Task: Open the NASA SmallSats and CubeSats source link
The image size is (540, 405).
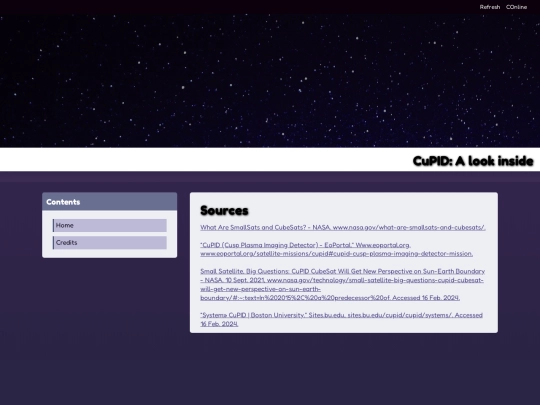Action: coord(343,227)
